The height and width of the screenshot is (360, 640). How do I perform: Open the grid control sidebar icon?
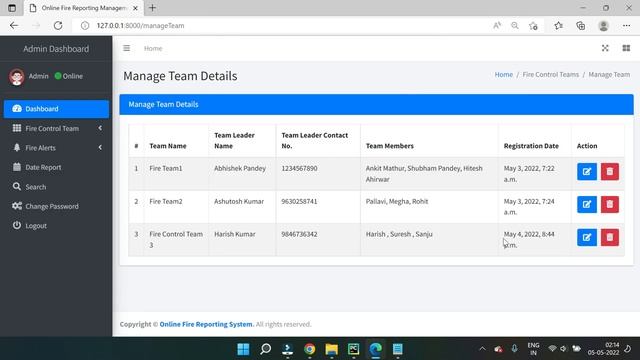[626, 48]
